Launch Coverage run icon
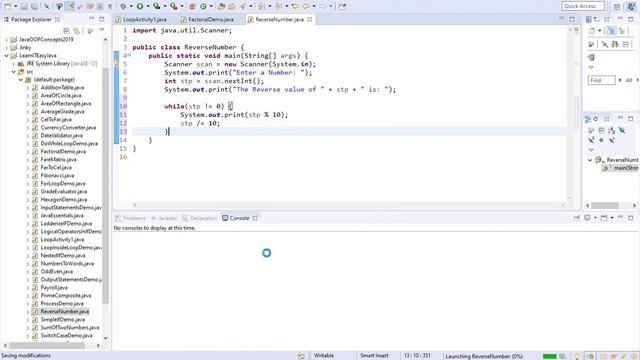This screenshot has height=360, width=640. pyautogui.click(x=157, y=6)
